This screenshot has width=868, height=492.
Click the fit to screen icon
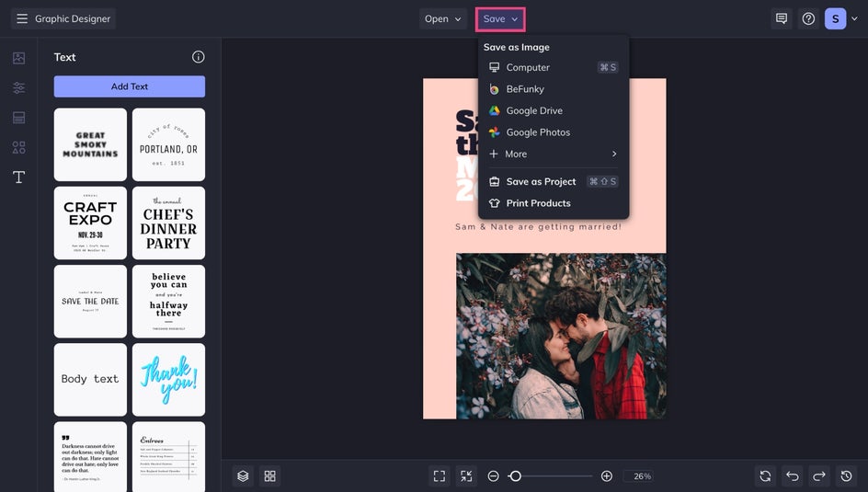pos(440,476)
